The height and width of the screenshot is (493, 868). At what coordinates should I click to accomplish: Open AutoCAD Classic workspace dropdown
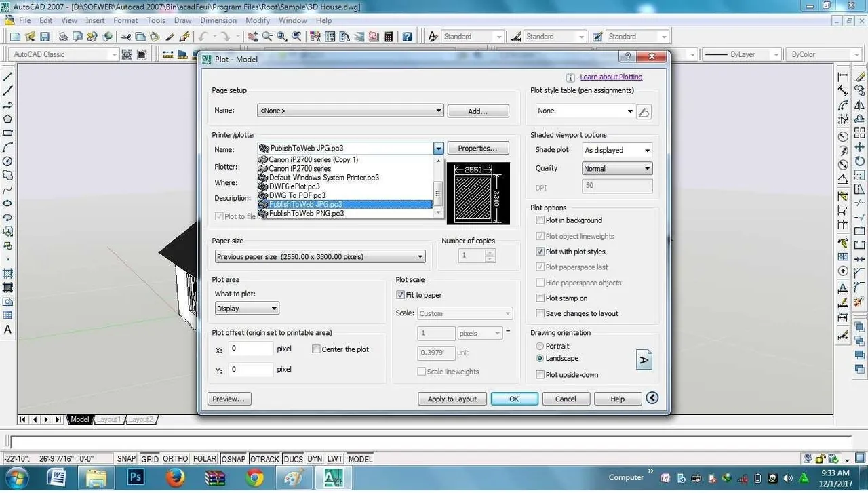(64, 54)
